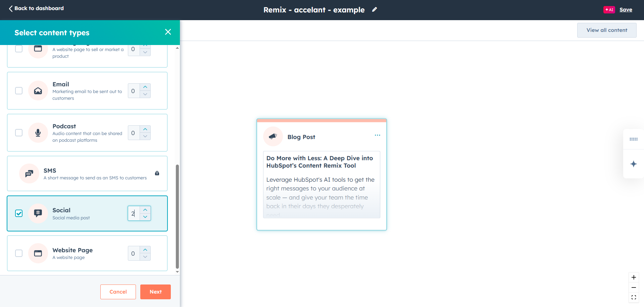
Task: Increase Social count with up arrow
Action: pos(145,210)
